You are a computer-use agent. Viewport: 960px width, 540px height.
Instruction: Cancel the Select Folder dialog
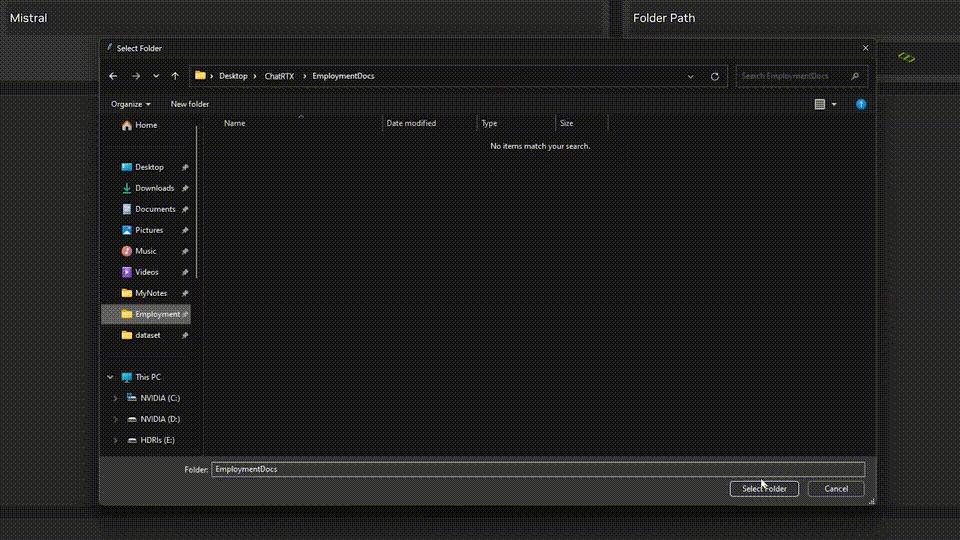click(x=836, y=489)
